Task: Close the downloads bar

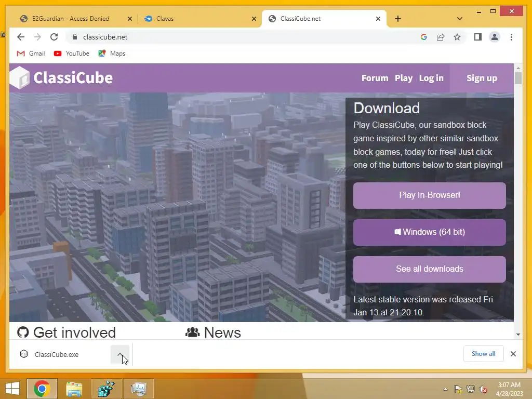Action: (x=513, y=354)
